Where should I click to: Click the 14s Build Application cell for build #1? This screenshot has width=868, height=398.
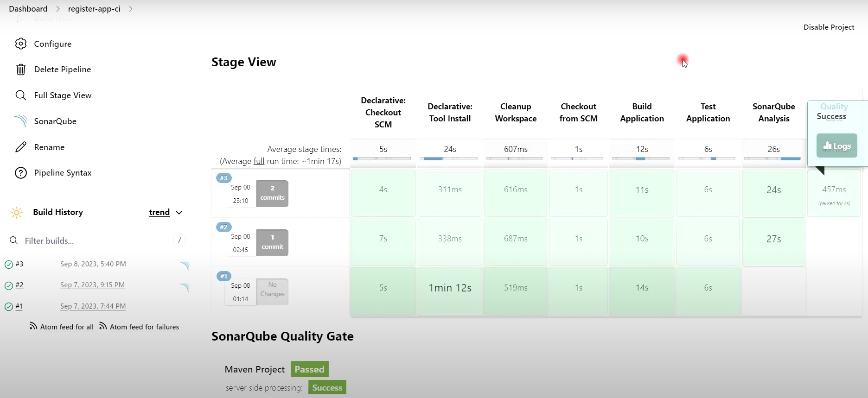pyautogui.click(x=642, y=291)
